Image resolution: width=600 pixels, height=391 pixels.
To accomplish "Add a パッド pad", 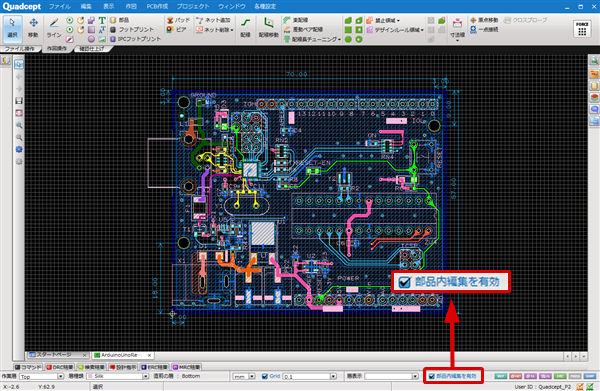I will pyautogui.click(x=178, y=20).
